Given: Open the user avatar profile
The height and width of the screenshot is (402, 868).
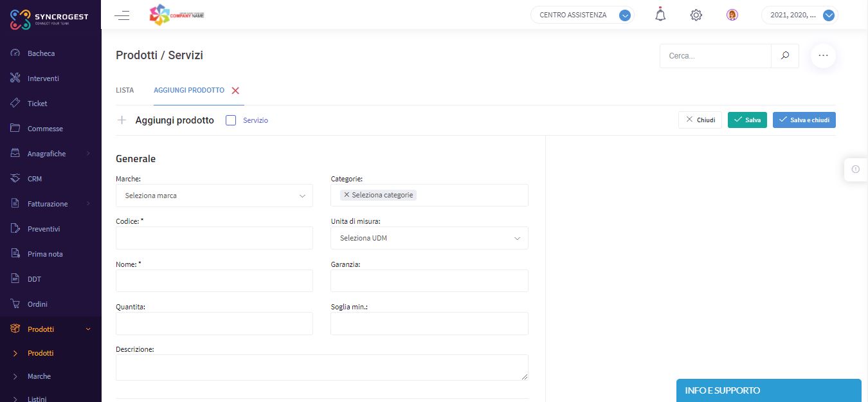Looking at the screenshot, I should tap(732, 15).
